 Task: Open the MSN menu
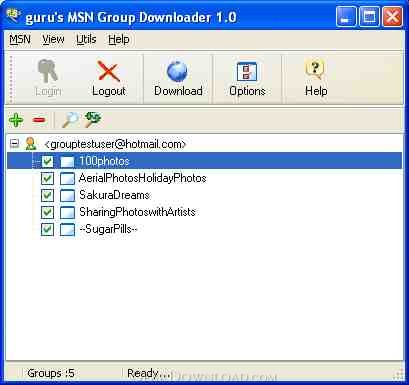coord(20,39)
